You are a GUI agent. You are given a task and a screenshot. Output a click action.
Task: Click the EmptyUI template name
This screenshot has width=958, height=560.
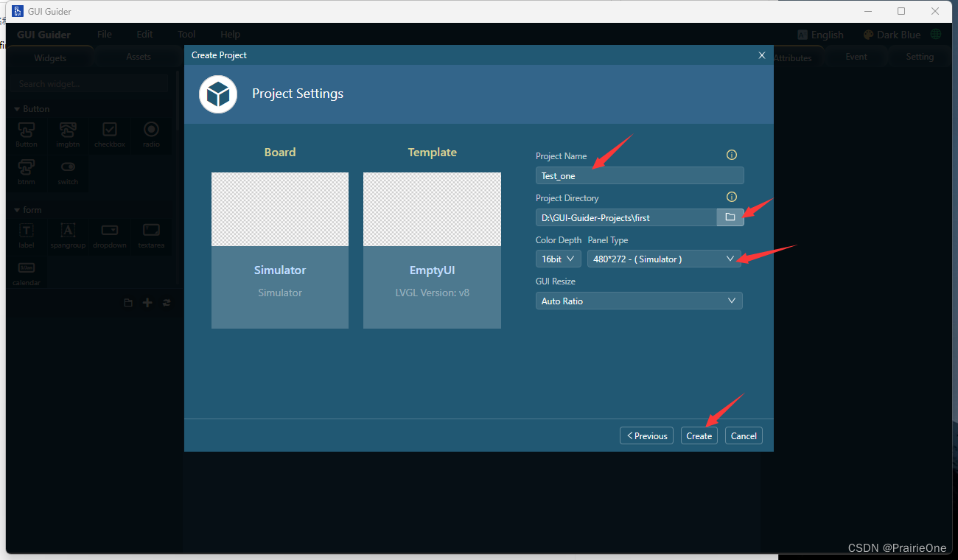(x=432, y=270)
